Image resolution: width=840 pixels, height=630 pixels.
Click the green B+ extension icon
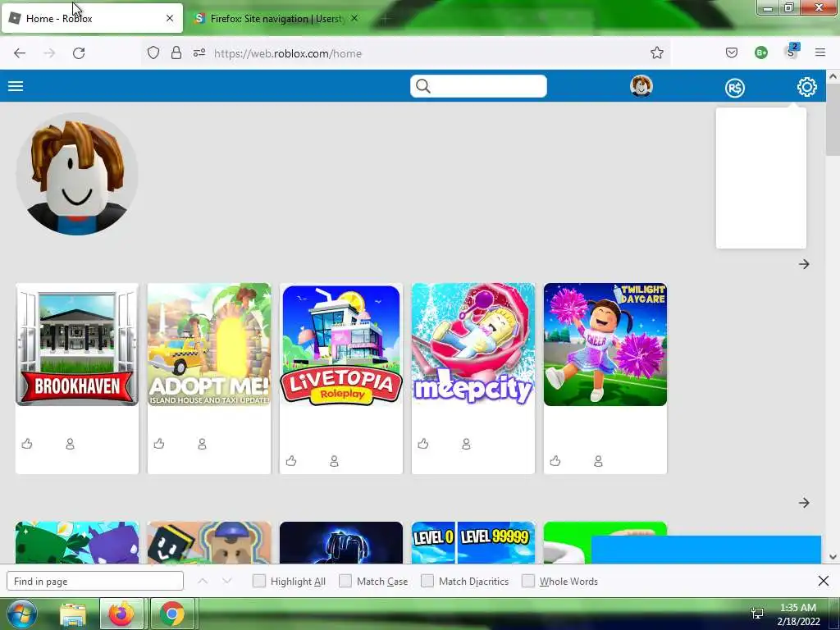click(760, 52)
